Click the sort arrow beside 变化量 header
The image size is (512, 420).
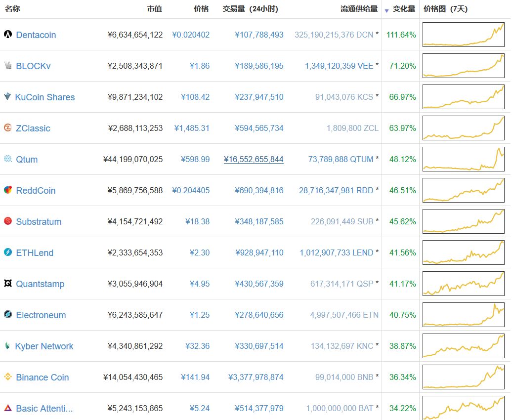(x=386, y=10)
